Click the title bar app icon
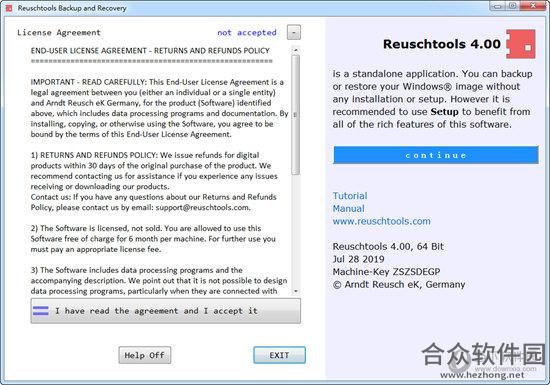This screenshot has width=550, height=385. (x=9, y=8)
